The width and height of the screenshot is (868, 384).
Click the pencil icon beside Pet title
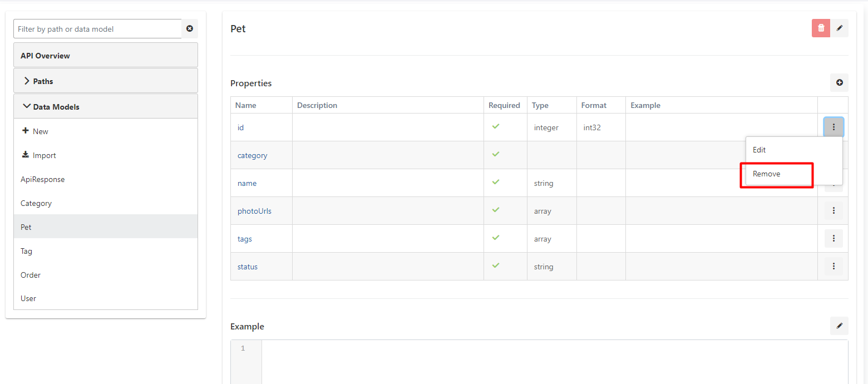(839, 28)
